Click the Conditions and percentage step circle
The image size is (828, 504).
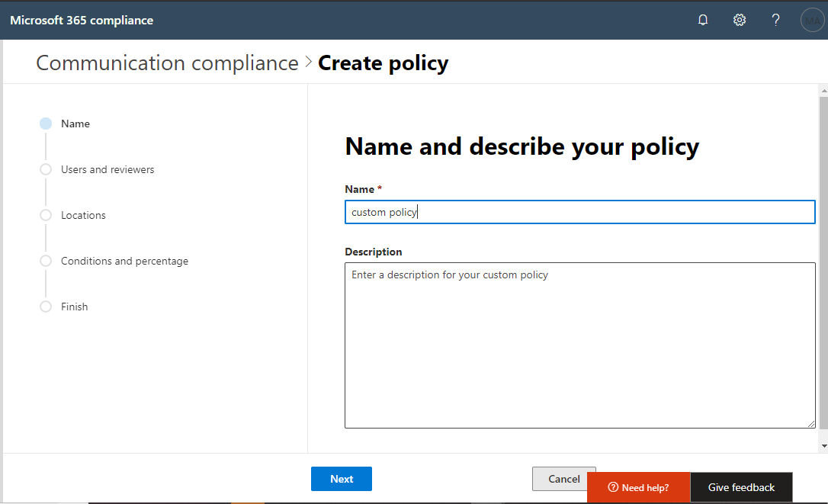46,261
